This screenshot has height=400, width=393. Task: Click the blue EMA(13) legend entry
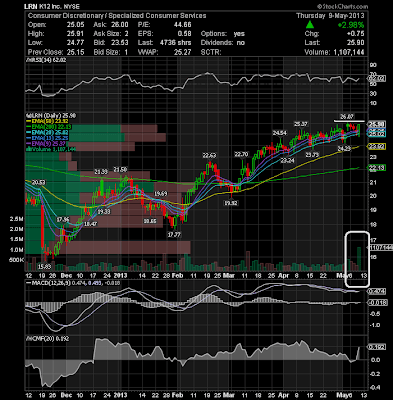[x=48, y=138]
